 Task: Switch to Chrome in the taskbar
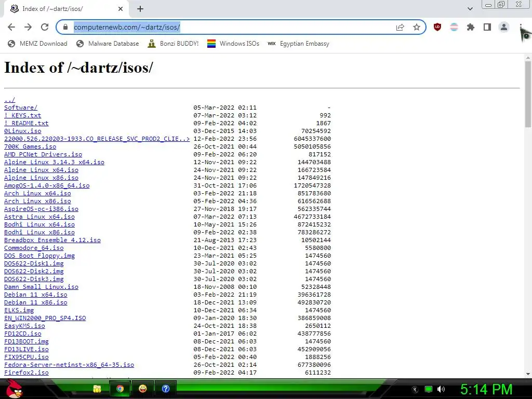[120, 389]
